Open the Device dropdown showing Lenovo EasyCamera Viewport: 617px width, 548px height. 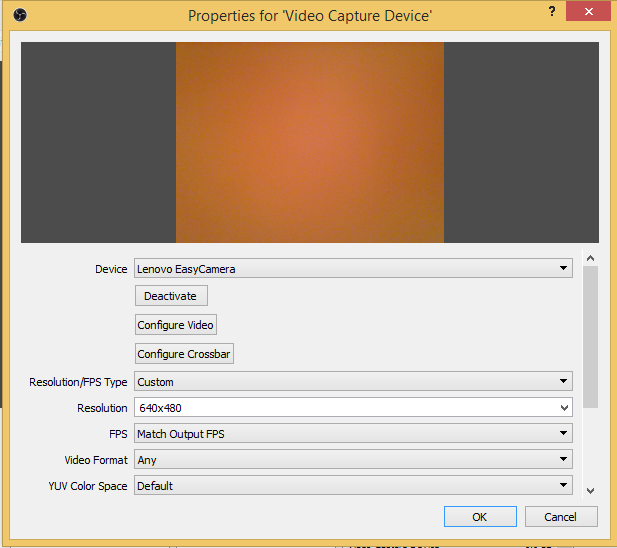pos(353,268)
